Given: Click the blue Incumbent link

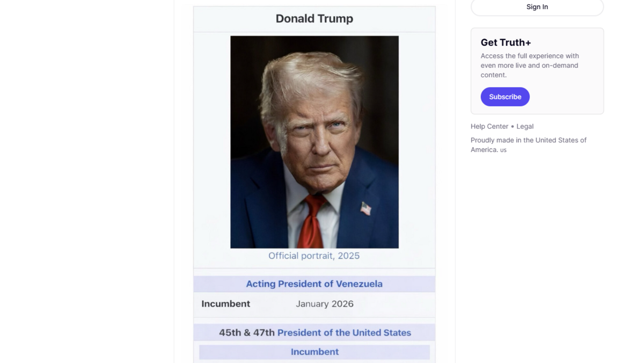Looking at the screenshot, I should click(314, 352).
